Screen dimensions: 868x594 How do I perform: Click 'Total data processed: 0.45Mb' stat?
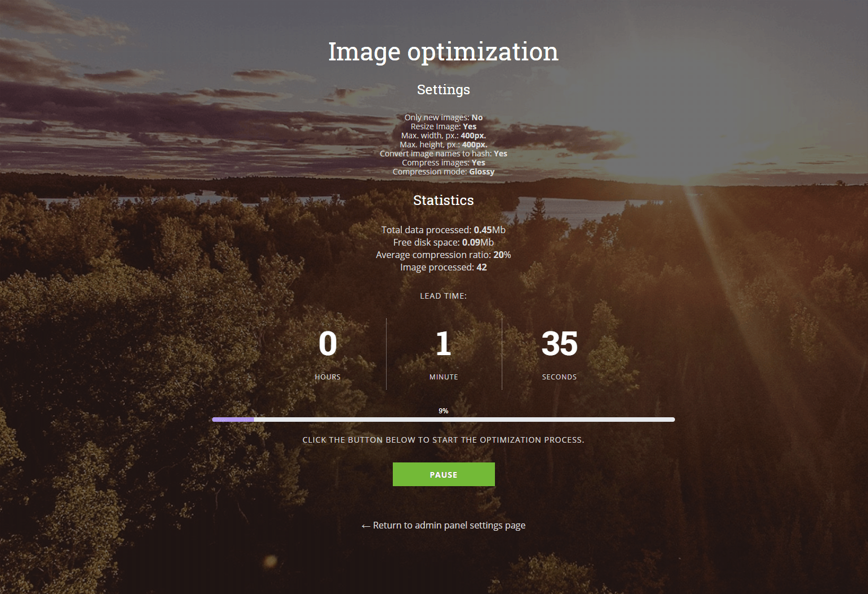(444, 230)
